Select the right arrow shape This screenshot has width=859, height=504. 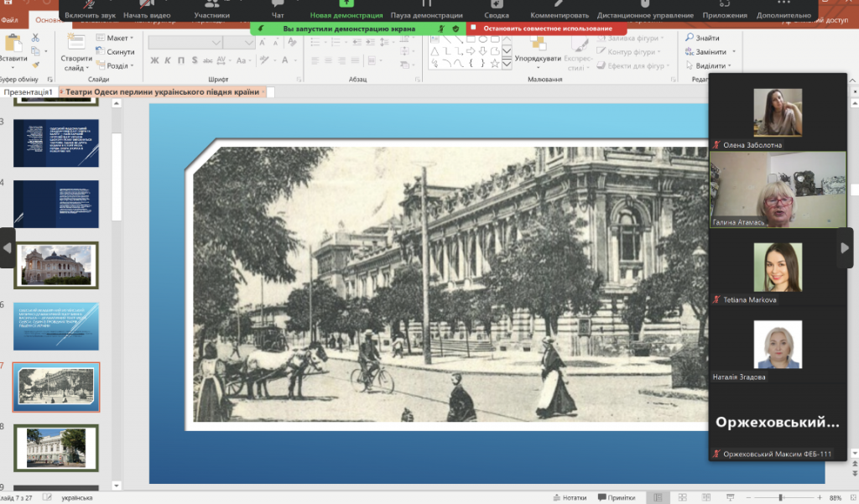471,51
